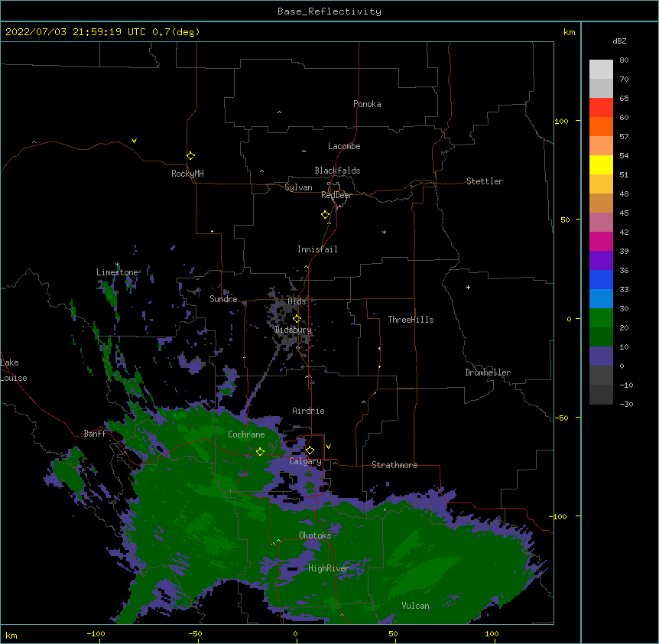This screenshot has width=659, height=644.
Task: Click the HighRiver town label
Action: point(329,568)
